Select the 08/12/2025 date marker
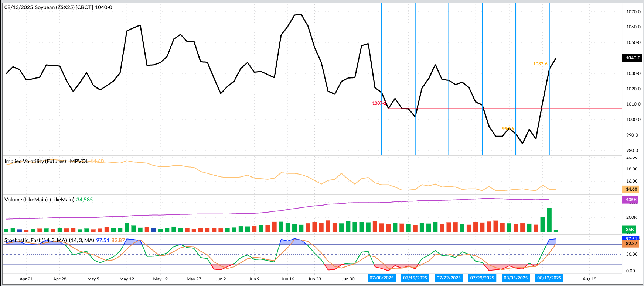Image resolution: width=644 pixels, height=286 pixels. 549,278
